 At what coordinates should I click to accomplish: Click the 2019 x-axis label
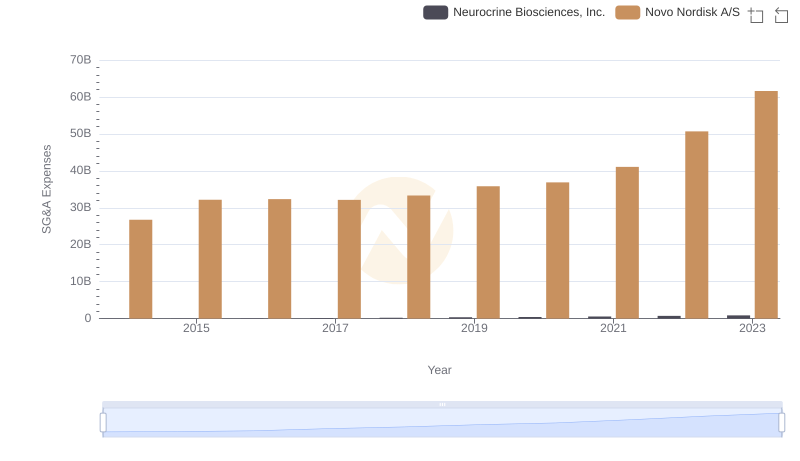[474, 328]
